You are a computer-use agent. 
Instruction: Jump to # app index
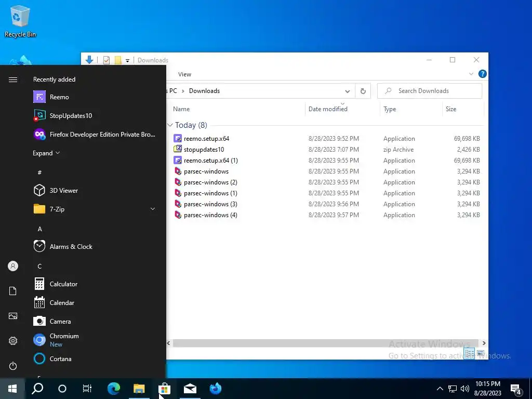(39, 172)
